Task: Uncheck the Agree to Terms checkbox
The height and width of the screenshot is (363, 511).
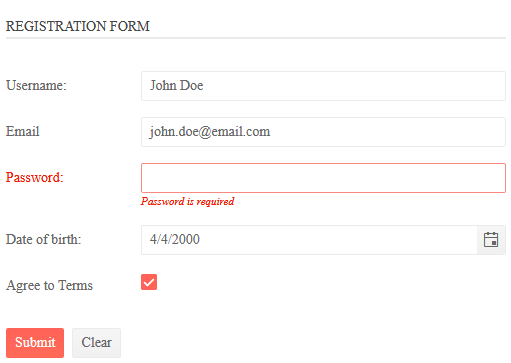Action: (x=149, y=282)
